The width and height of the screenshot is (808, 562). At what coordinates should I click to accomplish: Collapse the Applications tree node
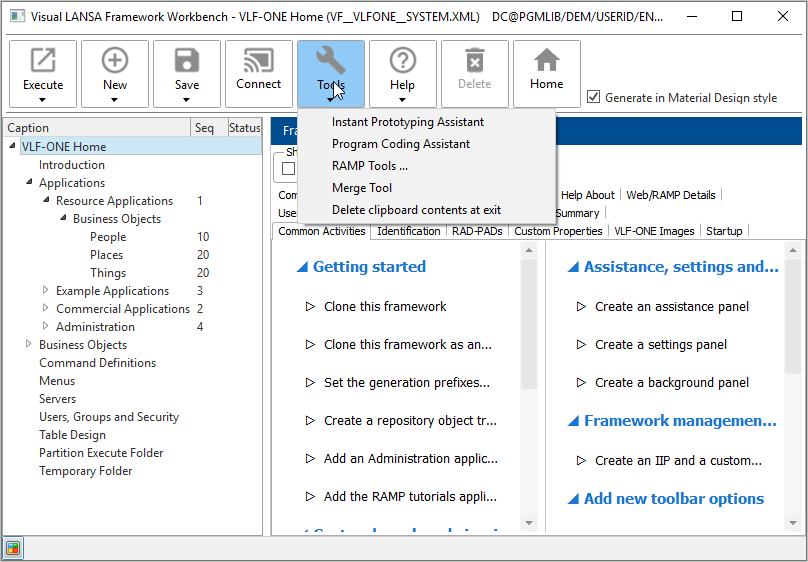click(29, 182)
